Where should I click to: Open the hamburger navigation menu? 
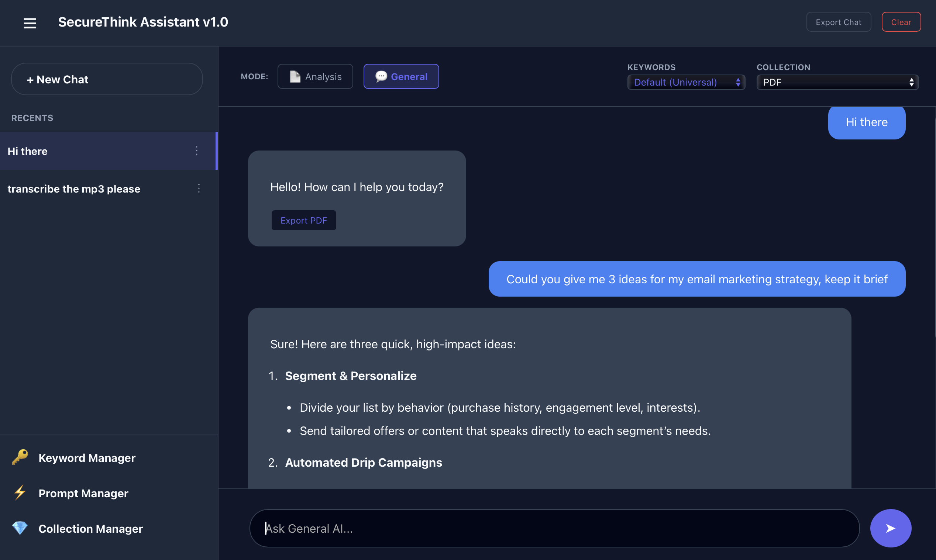[x=30, y=23]
